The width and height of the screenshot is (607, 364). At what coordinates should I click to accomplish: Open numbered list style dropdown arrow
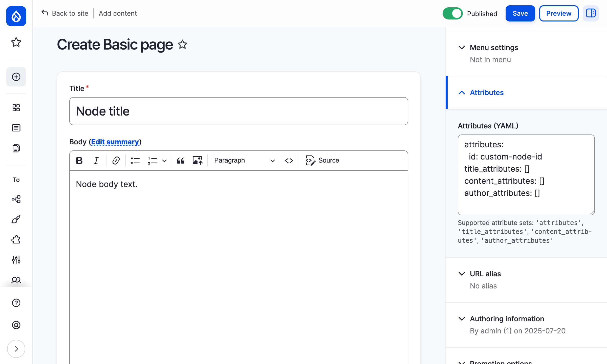point(164,161)
